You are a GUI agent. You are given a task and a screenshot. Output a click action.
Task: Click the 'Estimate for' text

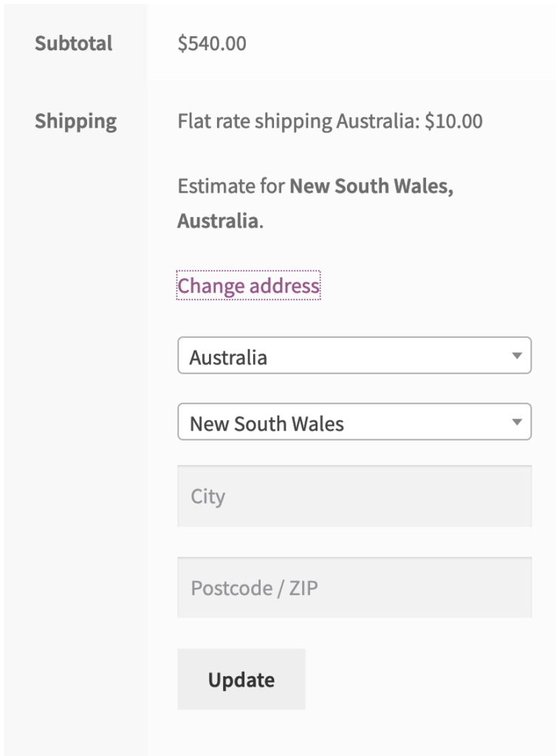(231, 186)
